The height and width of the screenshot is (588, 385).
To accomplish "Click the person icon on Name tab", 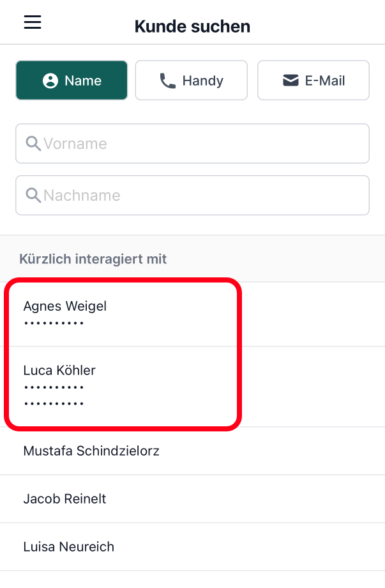I will (50, 81).
